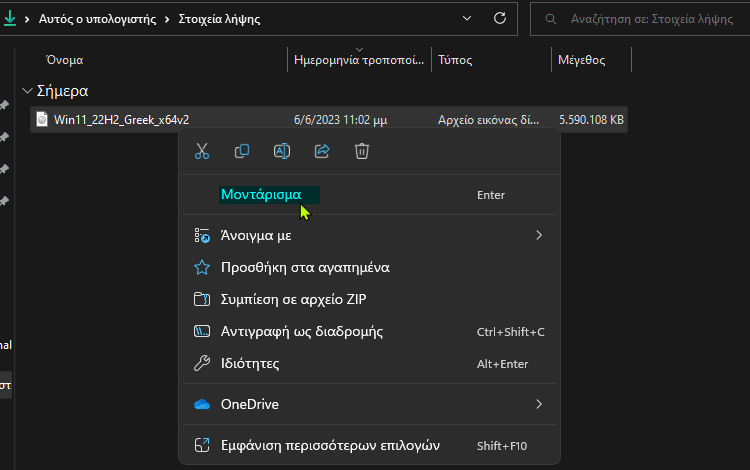The width and height of the screenshot is (750, 470).
Task: Click the Cut scissors icon
Action: pos(202,151)
